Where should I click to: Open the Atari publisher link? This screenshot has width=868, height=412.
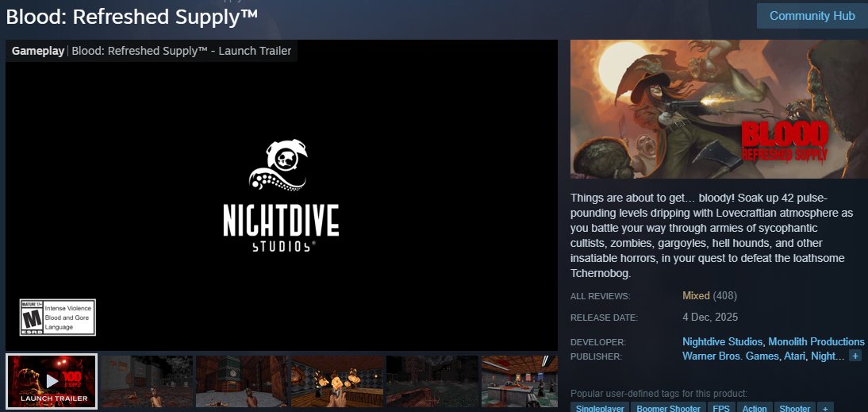coord(794,356)
